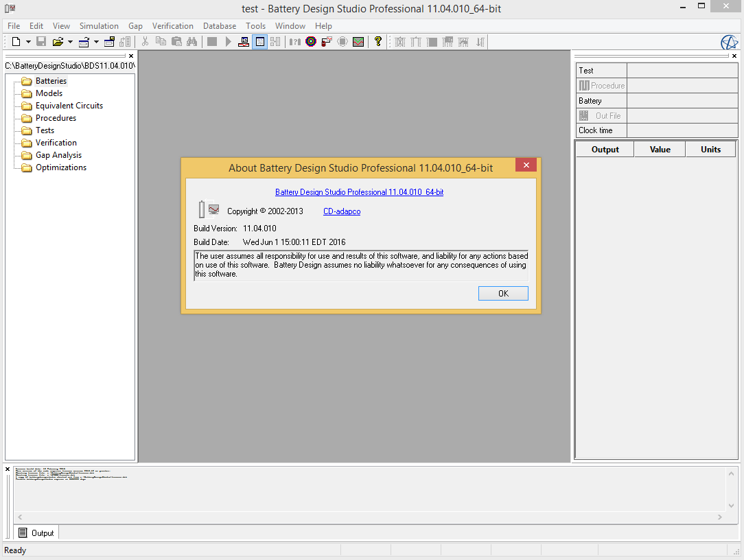Click the disclaimer text box in About dialog

(361, 266)
